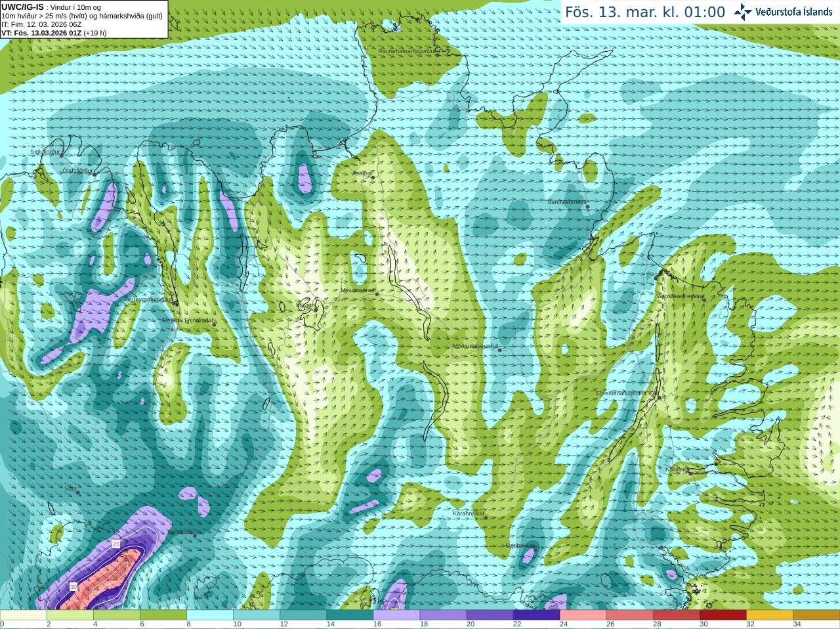The height and width of the screenshot is (629, 840).
Task: Click the Sandvíkurheiði station label
Action: pos(567,202)
